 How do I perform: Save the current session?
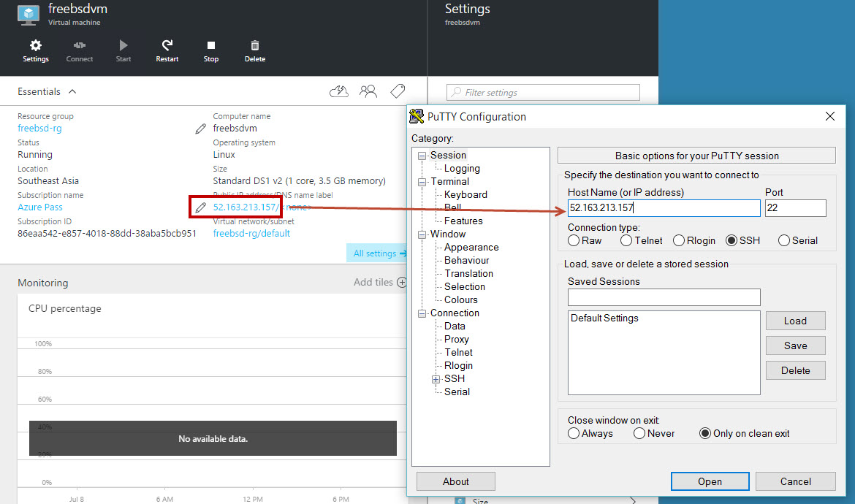[x=796, y=345]
